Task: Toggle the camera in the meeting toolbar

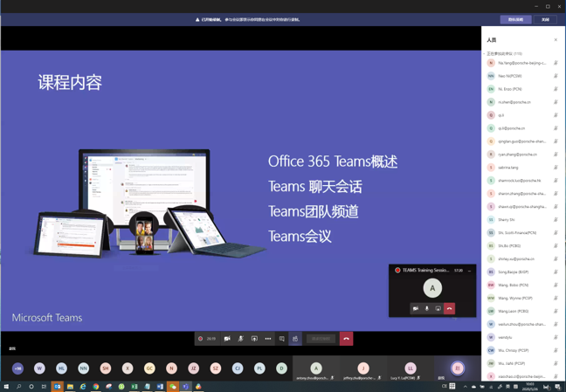Action: 227,339
